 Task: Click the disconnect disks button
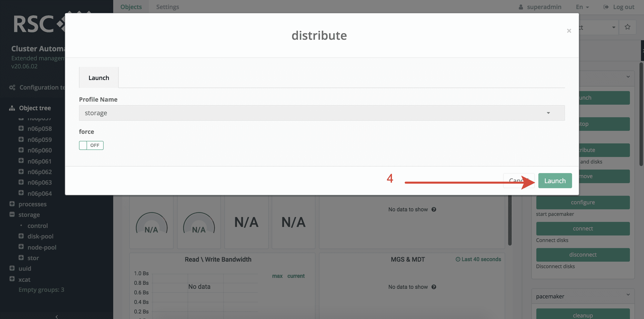point(583,255)
